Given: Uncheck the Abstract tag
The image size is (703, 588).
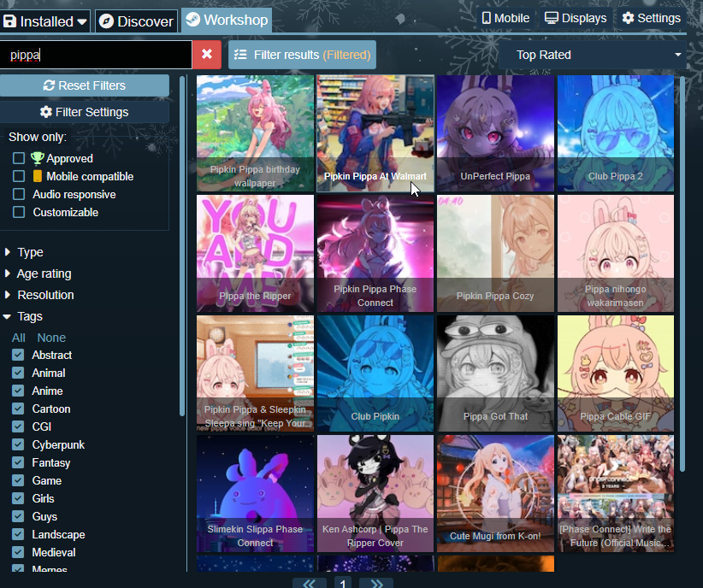Looking at the screenshot, I should (18, 355).
